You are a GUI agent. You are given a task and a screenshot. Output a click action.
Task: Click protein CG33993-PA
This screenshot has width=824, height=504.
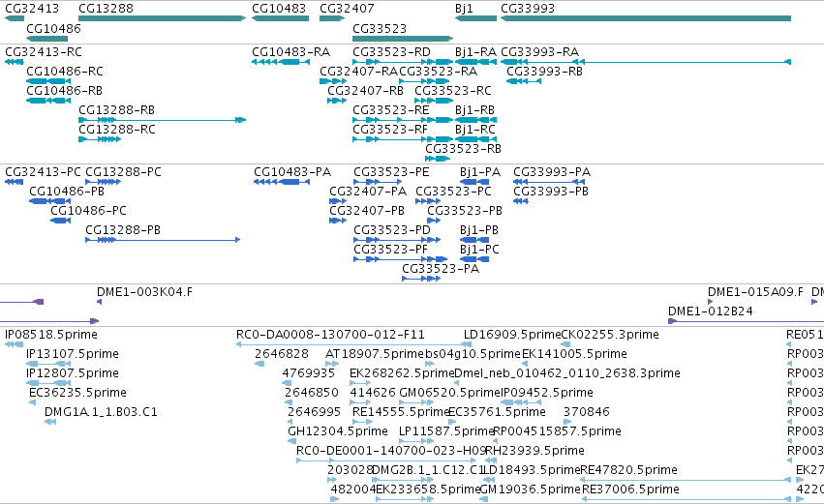click(x=552, y=172)
